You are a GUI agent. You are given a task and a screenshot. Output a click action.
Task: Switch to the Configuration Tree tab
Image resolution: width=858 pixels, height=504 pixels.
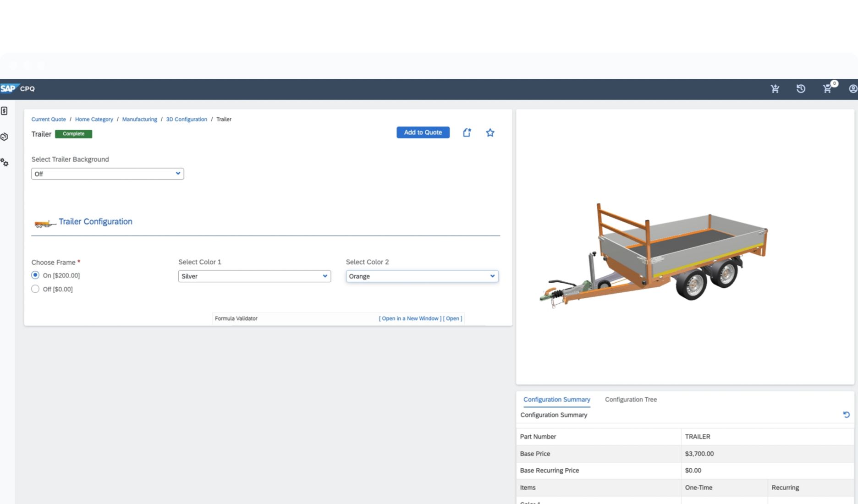(631, 400)
